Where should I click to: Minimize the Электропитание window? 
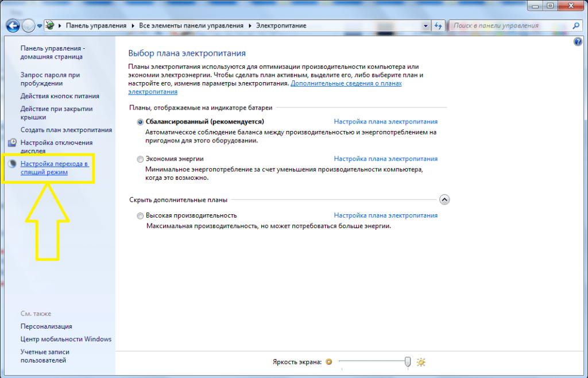coord(535,6)
